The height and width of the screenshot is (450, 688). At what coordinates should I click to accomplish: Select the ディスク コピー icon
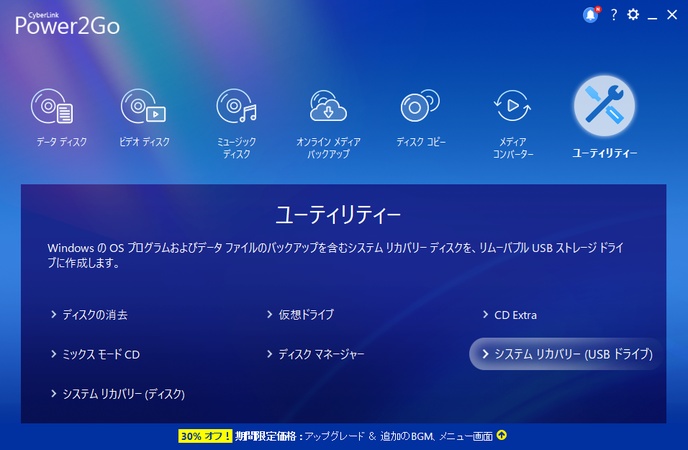coord(420,106)
